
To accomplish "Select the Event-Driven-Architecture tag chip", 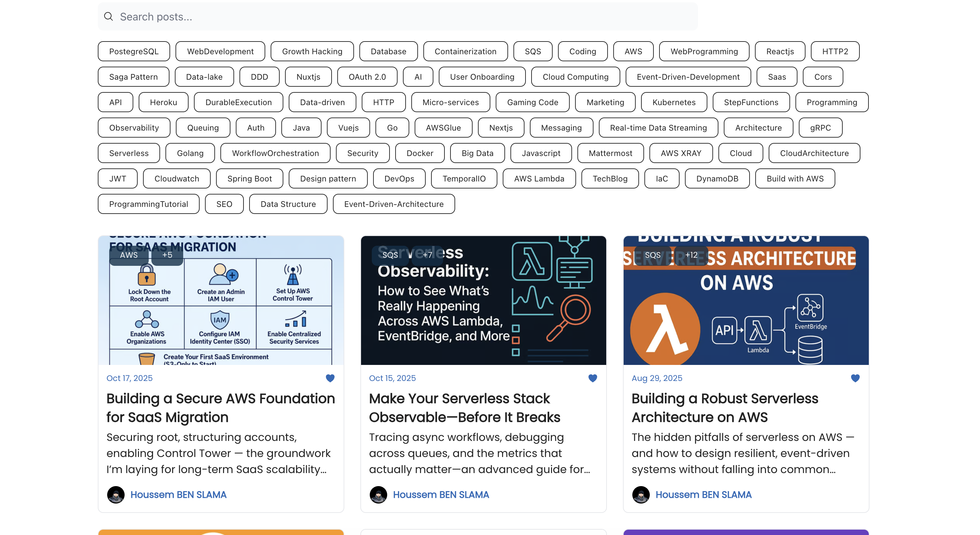I will point(393,204).
